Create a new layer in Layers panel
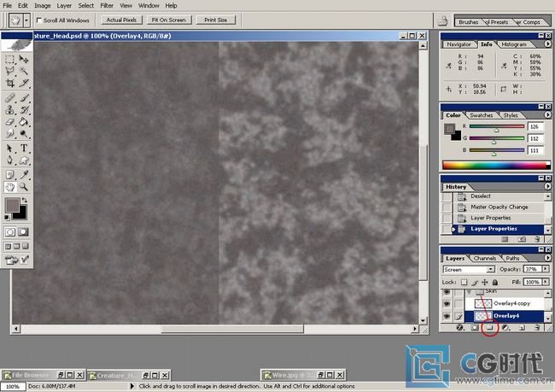This screenshot has width=555, height=392. (522, 328)
